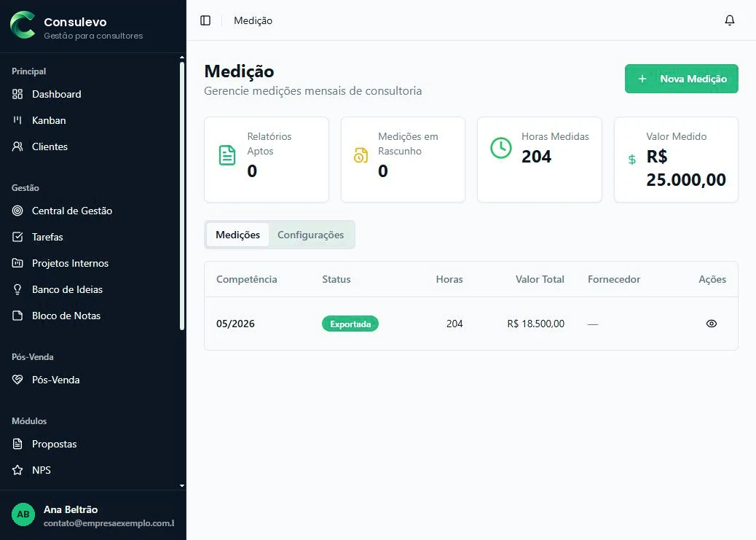
Task: Click the R$ 25.000,00 Valor Medido amount
Action: (x=685, y=168)
